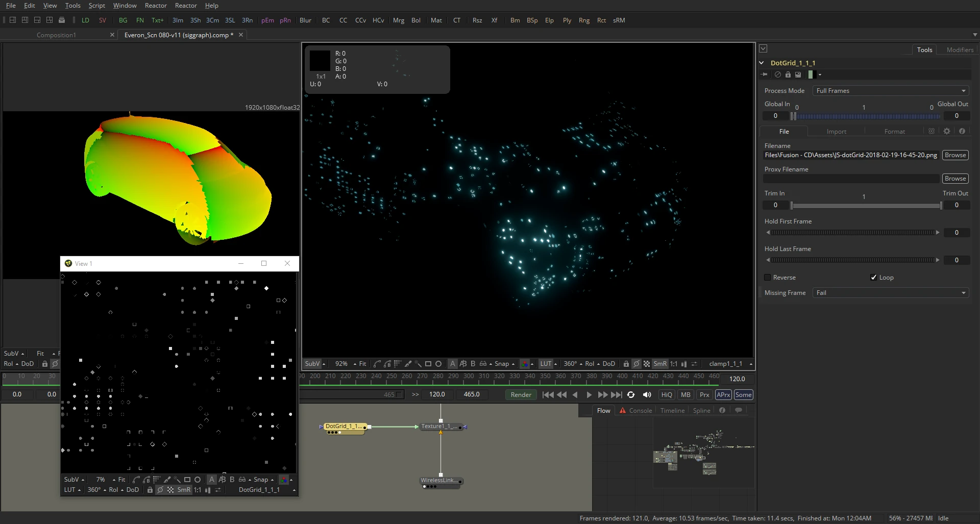Collapse the DotGrid_1_1_1 tool controls

(762, 63)
